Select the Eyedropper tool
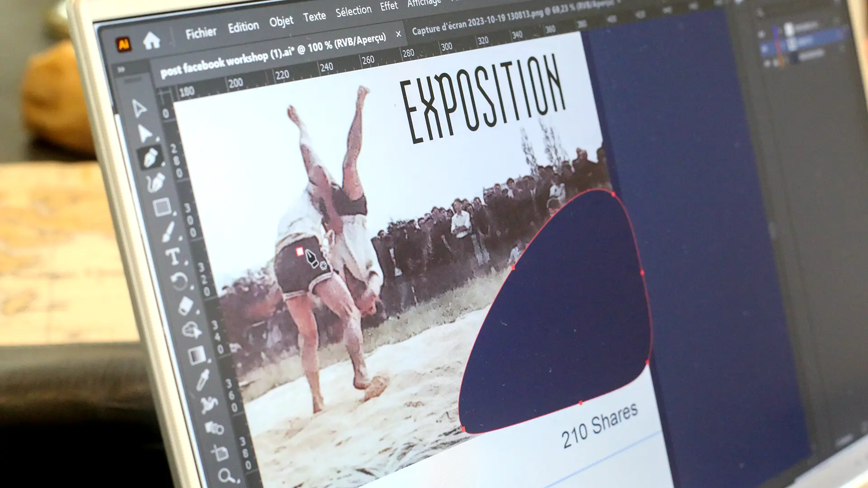 coord(203,380)
